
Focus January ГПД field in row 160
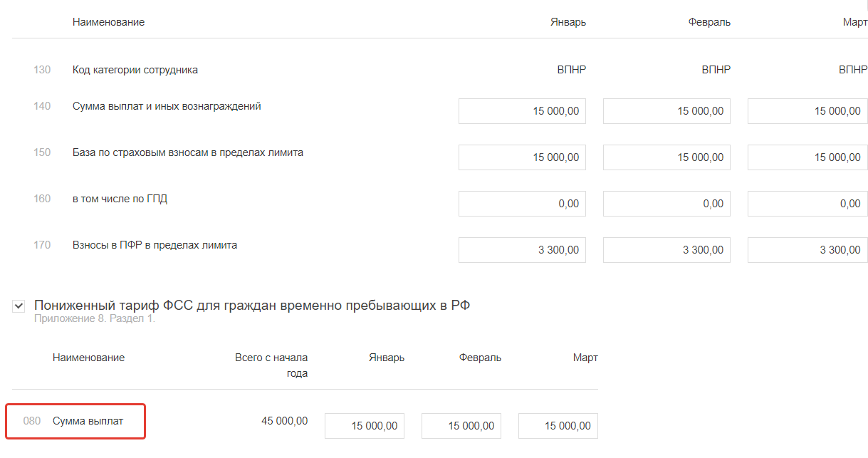522,204
